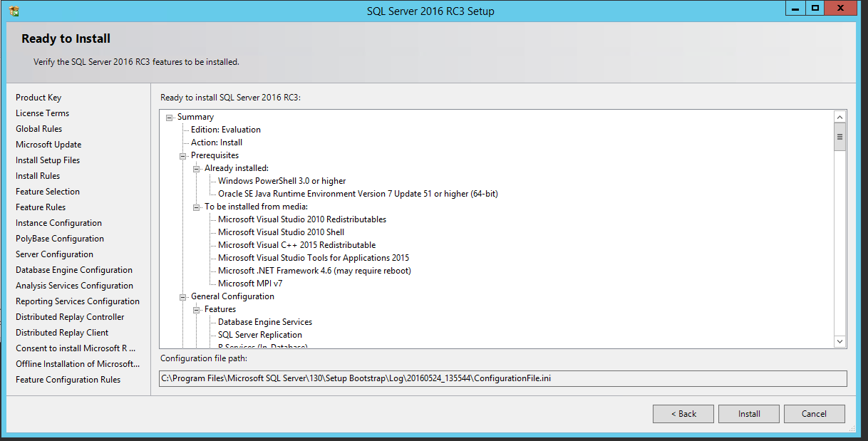868x441 pixels.
Task: Select Microsoft Visual Studio 2010 Redistributables
Action: coord(302,219)
